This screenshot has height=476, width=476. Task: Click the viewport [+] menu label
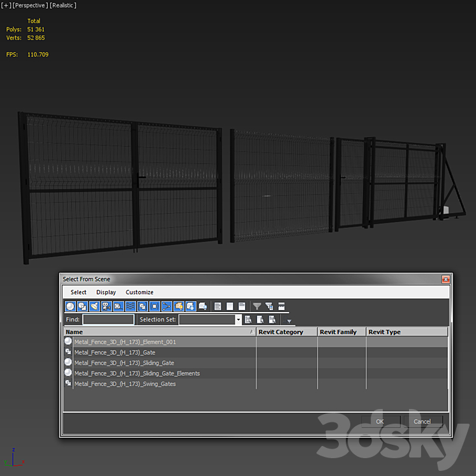(x=6, y=5)
